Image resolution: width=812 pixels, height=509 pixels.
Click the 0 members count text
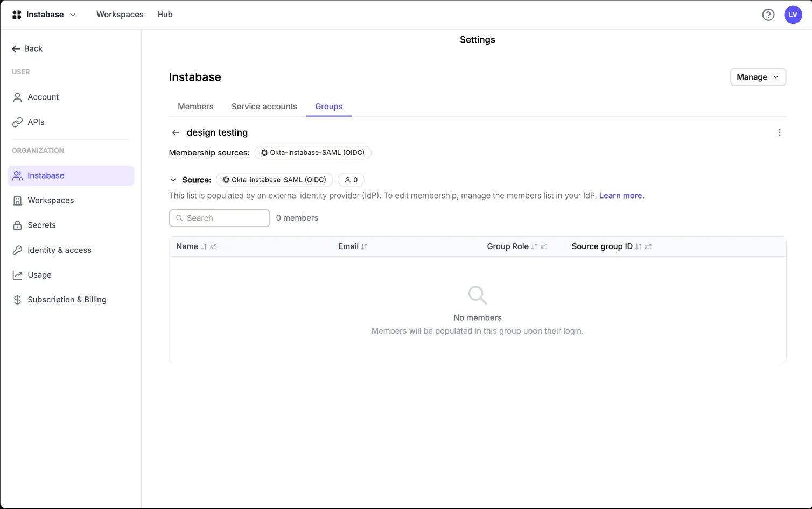point(297,218)
